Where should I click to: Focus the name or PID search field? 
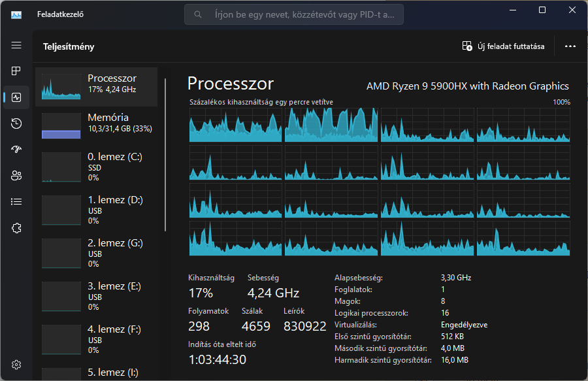293,14
